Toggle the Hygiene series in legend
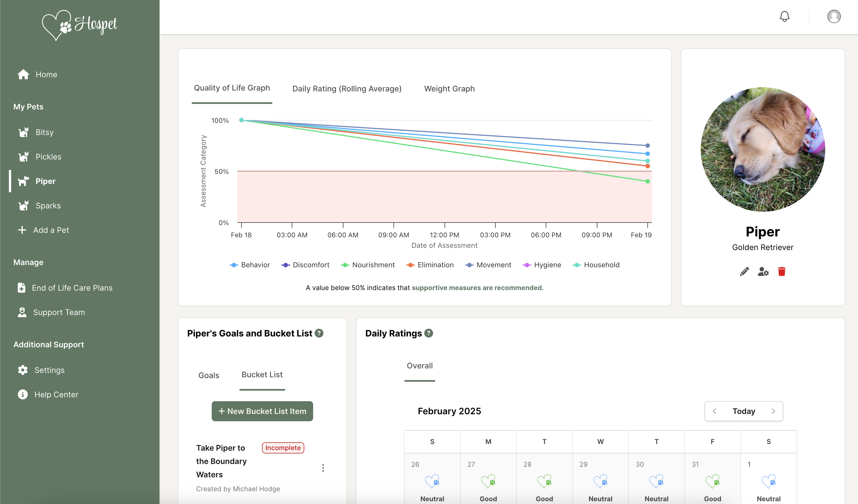The width and height of the screenshot is (858, 504). [542, 265]
